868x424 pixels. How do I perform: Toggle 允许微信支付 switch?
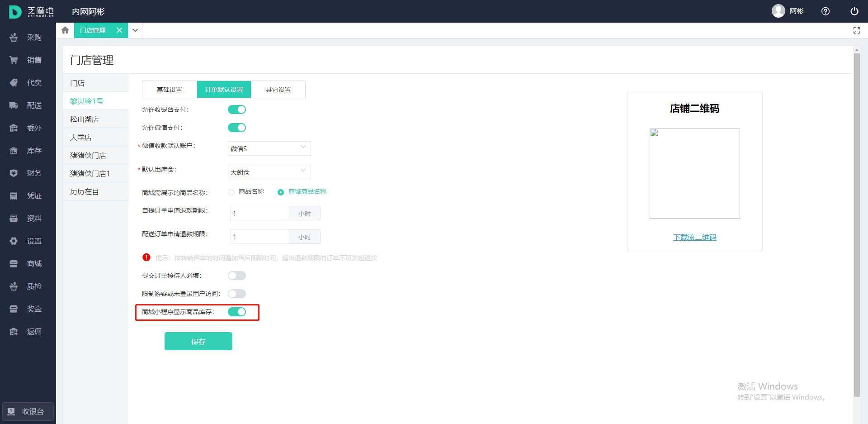point(237,128)
